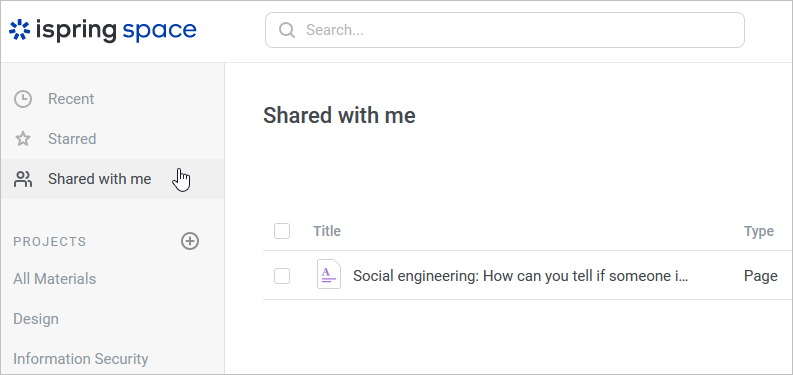Sort by the Type column header

759,231
